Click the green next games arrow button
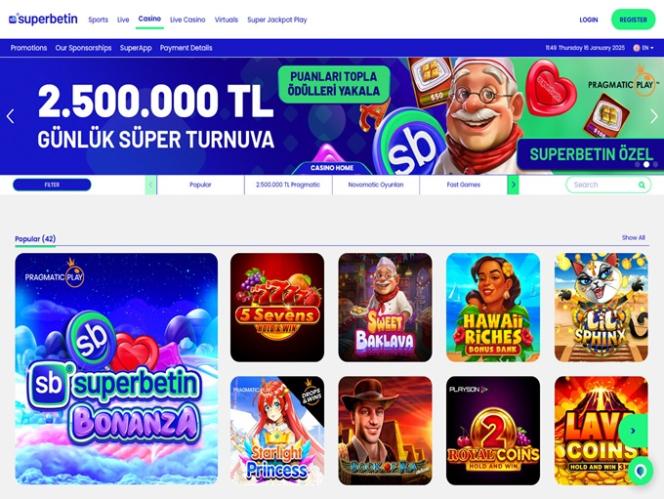This screenshot has width=664, height=499. [x=633, y=431]
